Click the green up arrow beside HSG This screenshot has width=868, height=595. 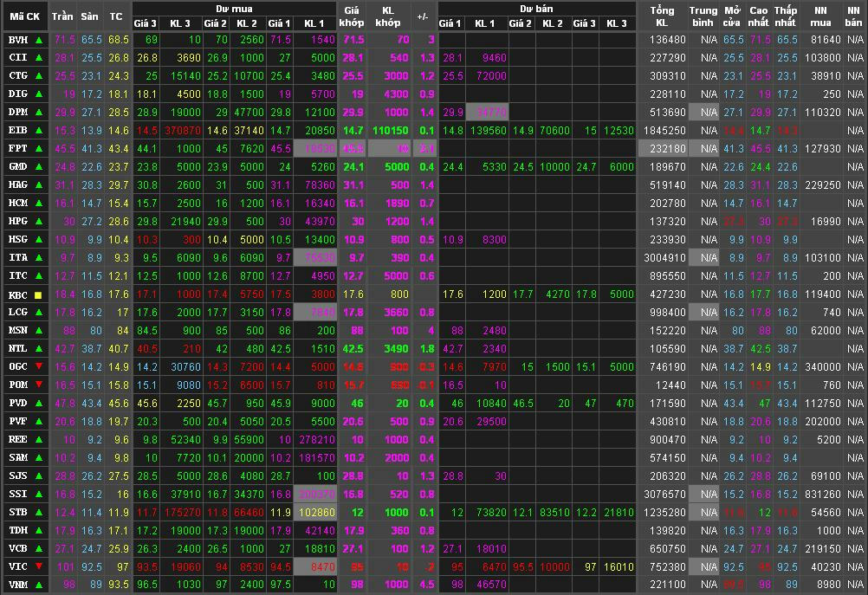(x=39, y=240)
